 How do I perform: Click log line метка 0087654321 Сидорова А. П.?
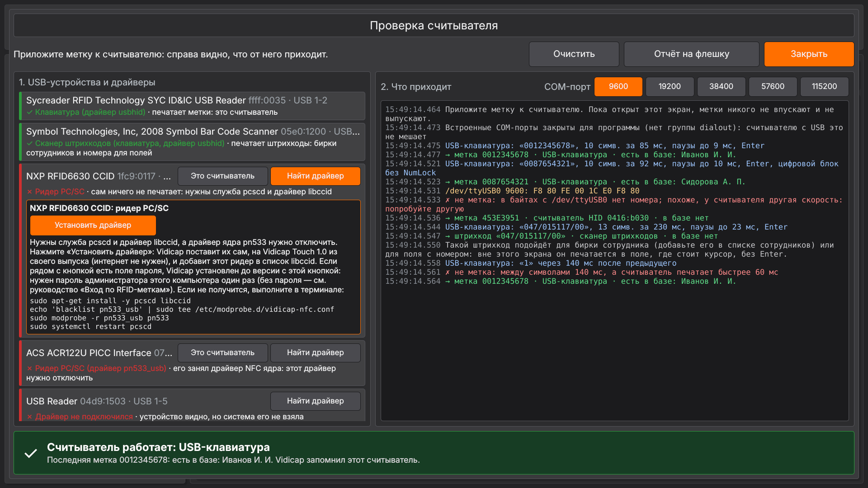point(565,182)
